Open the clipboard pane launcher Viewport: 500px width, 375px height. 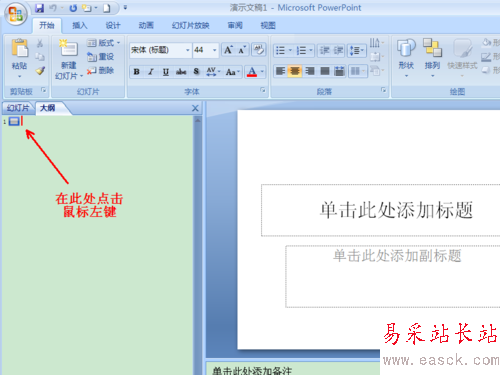click(43, 90)
